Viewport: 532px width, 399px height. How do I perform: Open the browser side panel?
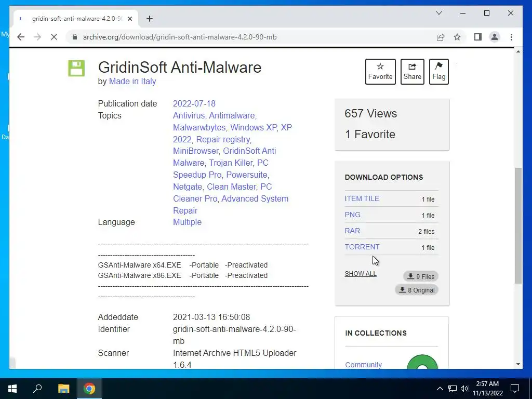[478, 37]
